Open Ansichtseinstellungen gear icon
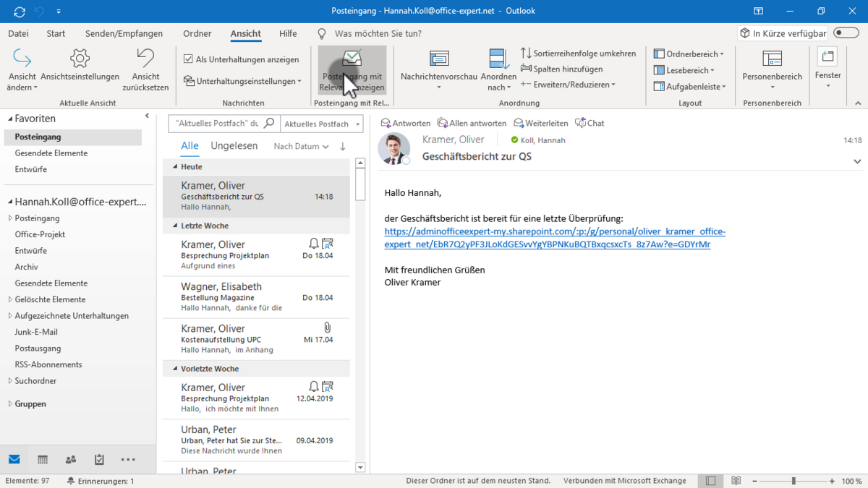This screenshot has height=488, width=868. pos(80,59)
